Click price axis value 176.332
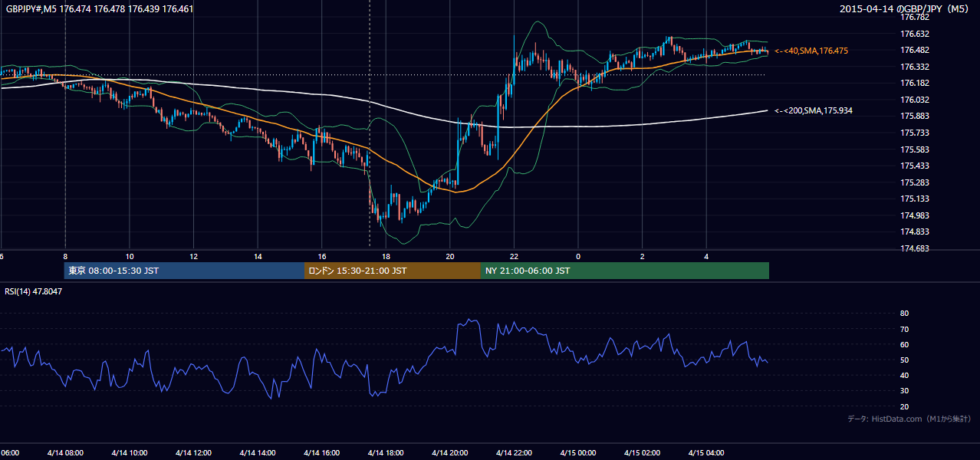This screenshot has height=460, width=980. pyautogui.click(x=915, y=67)
